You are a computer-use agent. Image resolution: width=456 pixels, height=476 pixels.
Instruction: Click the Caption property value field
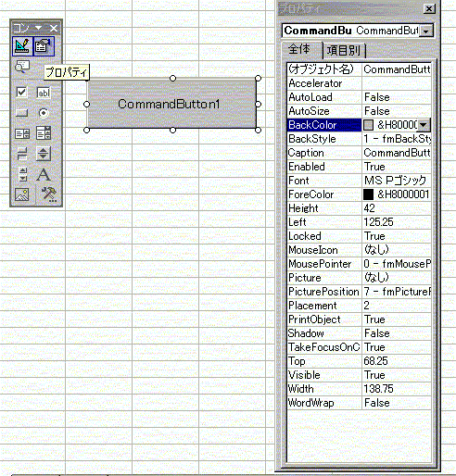(x=397, y=153)
